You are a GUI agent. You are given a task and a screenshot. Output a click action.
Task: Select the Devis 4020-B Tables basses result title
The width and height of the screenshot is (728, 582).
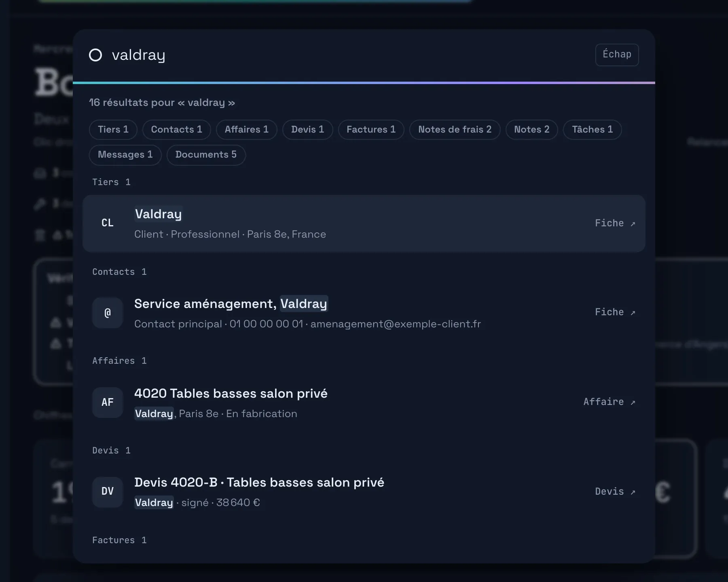[x=259, y=482]
